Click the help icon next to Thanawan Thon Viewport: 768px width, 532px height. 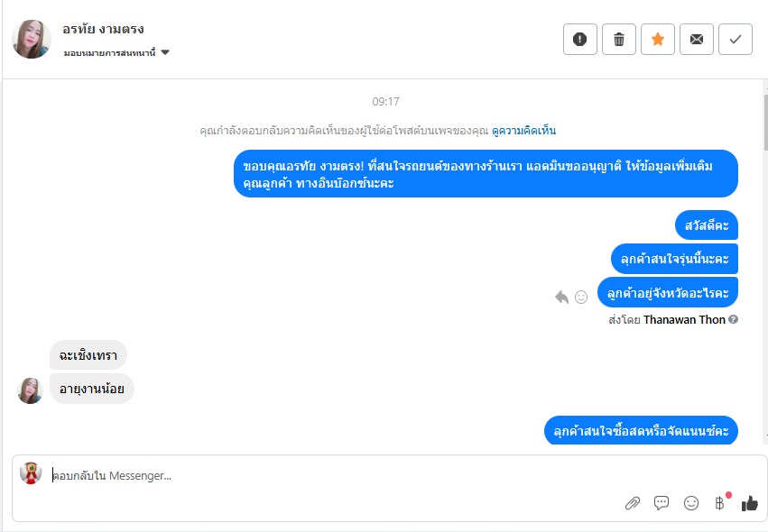coord(733,319)
